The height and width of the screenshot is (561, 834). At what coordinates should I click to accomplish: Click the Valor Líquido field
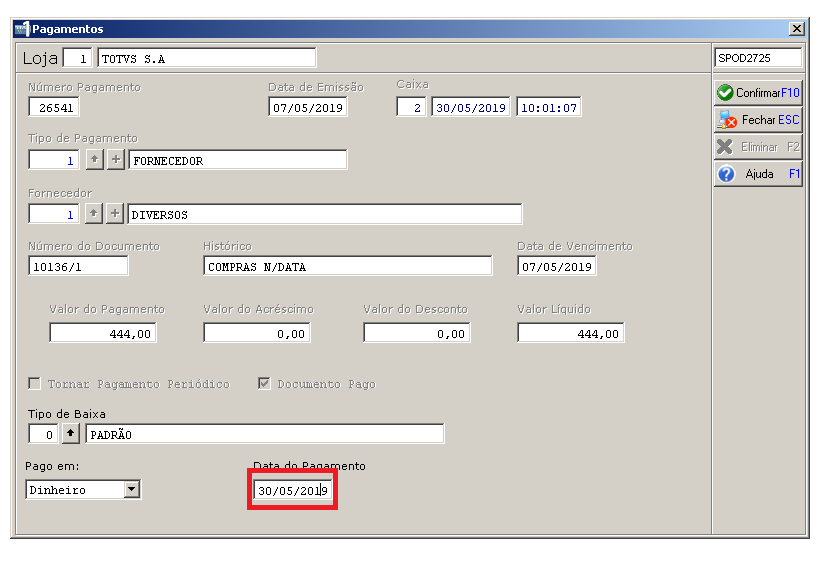pyautogui.click(x=571, y=333)
